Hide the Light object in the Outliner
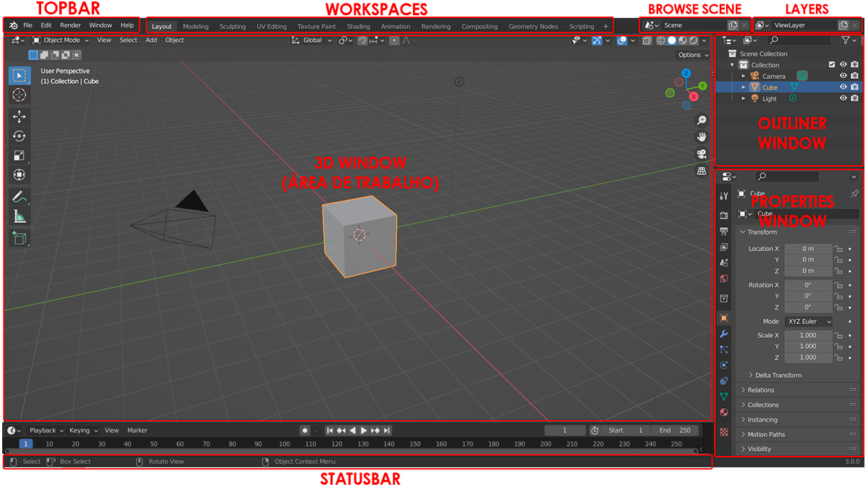The image size is (868, 487). [x=843, y=98]
